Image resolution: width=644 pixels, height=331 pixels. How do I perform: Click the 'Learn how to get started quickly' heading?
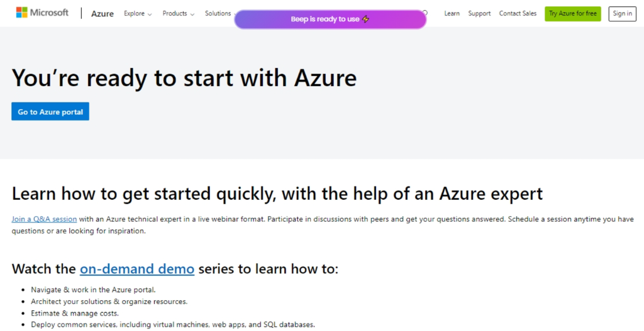pos(277,193)
